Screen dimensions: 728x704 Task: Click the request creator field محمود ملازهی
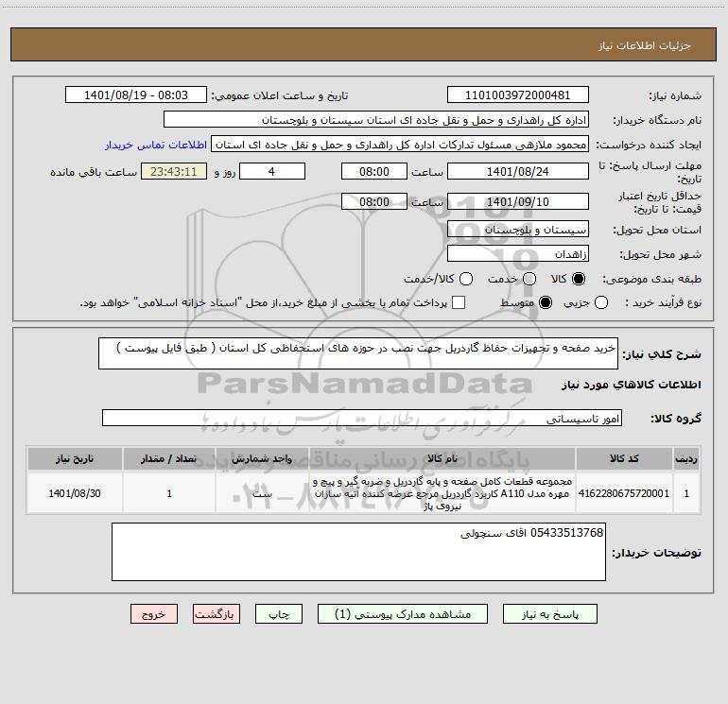[x=400, y=145]
